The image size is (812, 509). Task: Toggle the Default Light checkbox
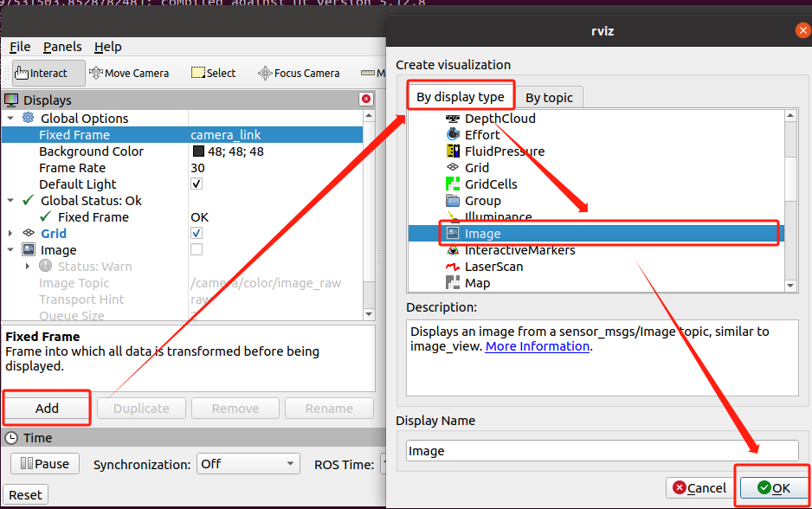[197, 184]
